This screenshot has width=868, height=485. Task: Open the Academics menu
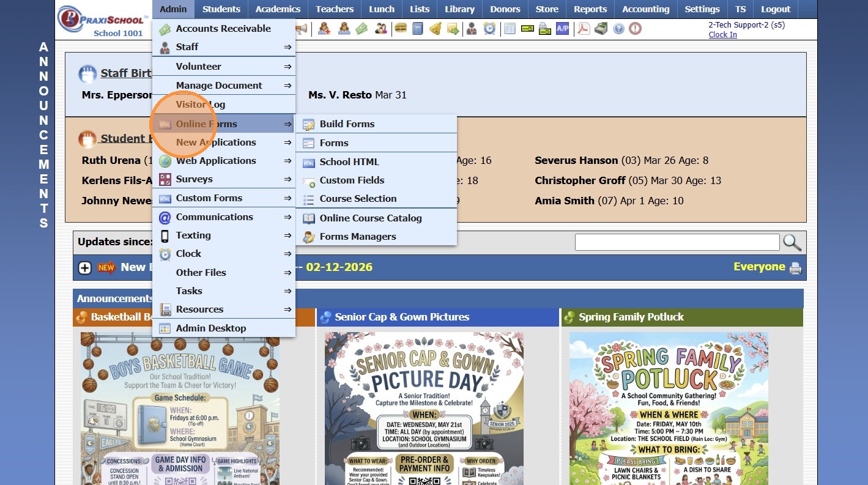(278, 9)
